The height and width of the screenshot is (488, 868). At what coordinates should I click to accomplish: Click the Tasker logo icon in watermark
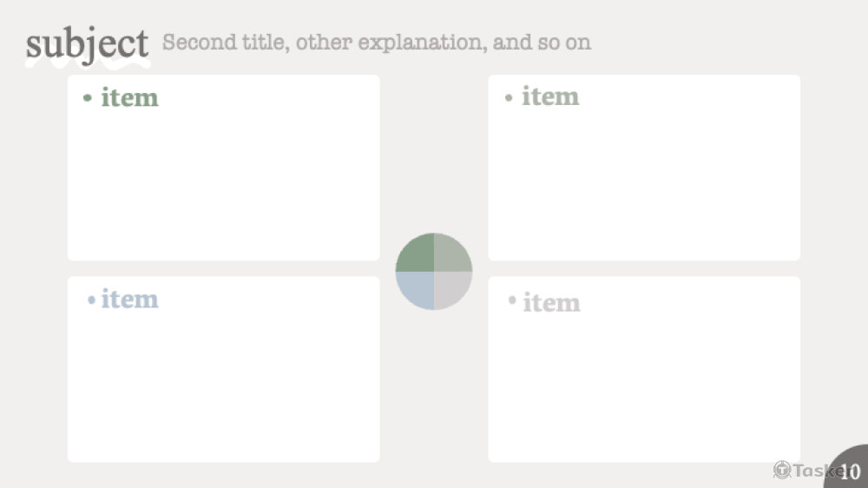[x=782, y=470]
